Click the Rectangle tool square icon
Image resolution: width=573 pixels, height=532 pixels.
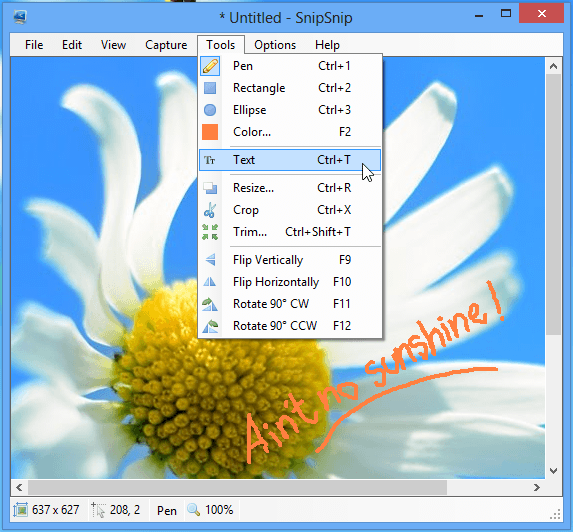pos(210,88)
